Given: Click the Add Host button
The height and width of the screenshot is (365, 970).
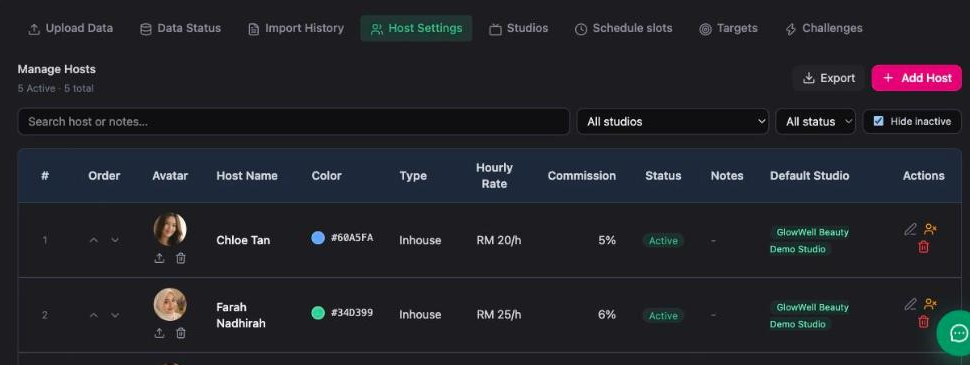Looking at the screenshot, I should click(x=917, y=78).
